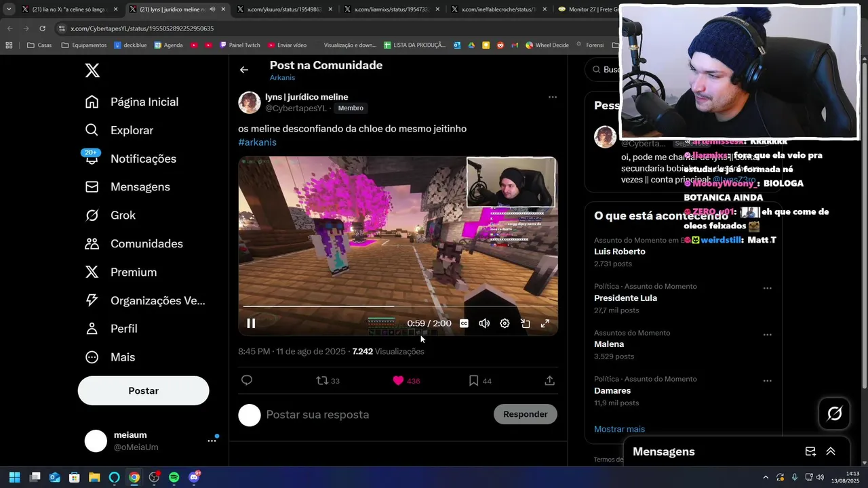This screenshot has width=868, height=488.
Task: Click 7.242 Visualizações count
Action: 388,352
